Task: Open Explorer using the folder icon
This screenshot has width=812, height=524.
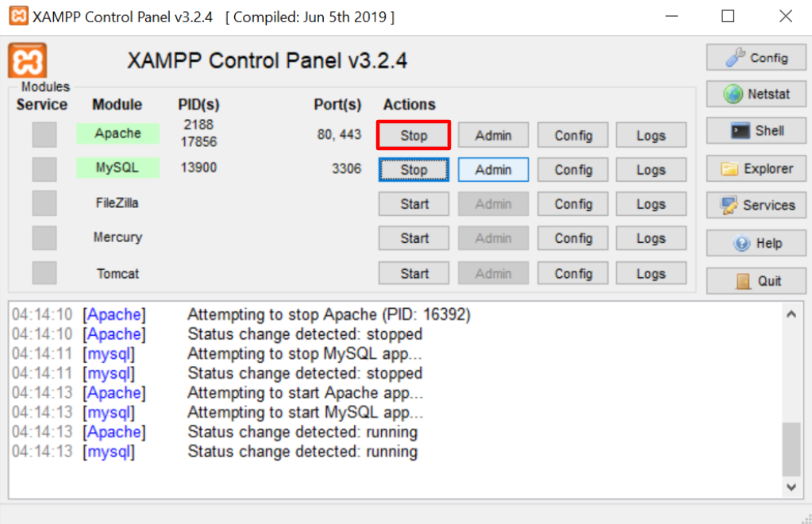Action: point(755,168)
